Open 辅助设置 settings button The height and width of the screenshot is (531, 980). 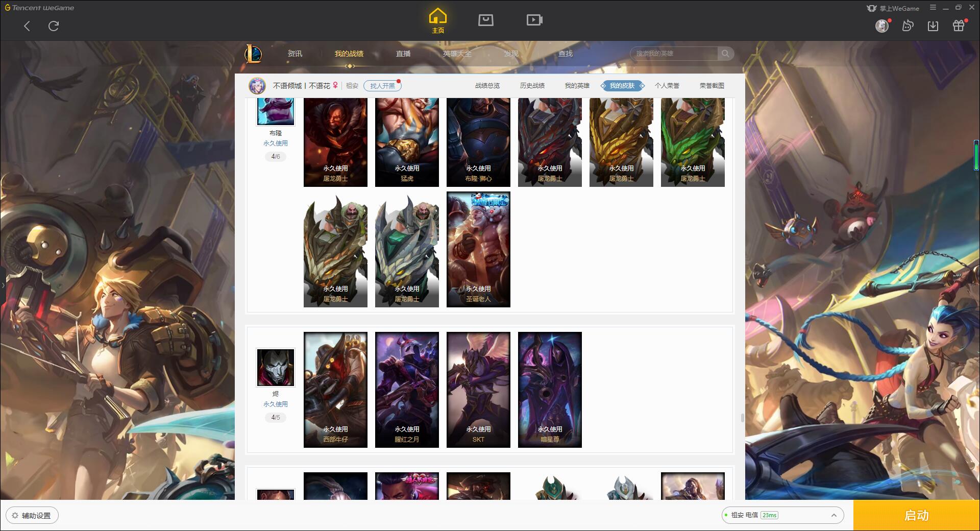click(x=32, y=515)
